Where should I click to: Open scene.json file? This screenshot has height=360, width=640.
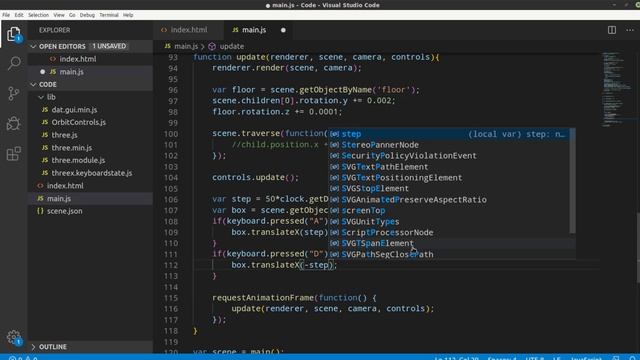90,211
